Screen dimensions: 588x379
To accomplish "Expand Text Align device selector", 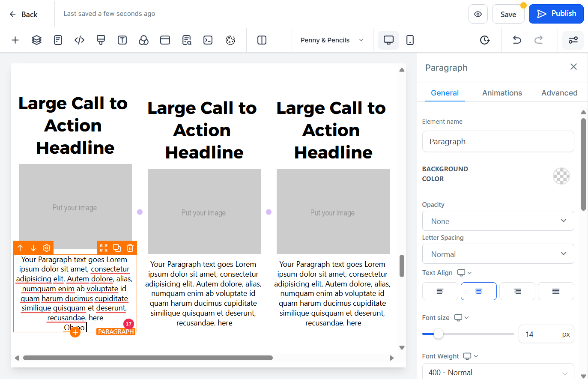I will point(464,273).
